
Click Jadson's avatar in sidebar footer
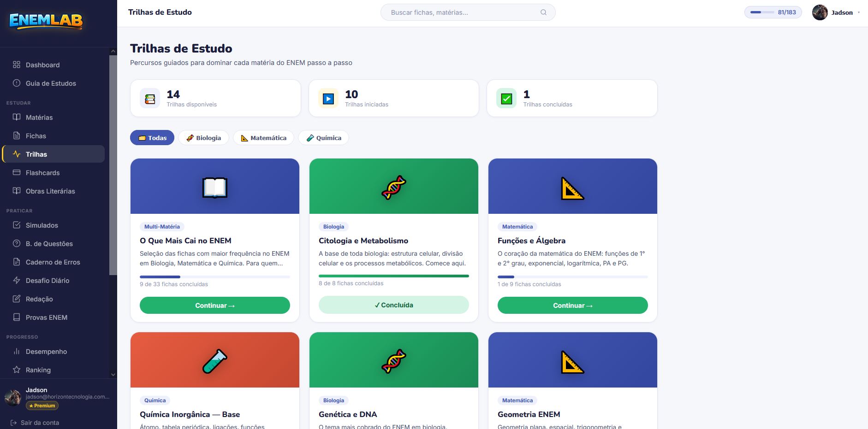[x=13, y=397]
